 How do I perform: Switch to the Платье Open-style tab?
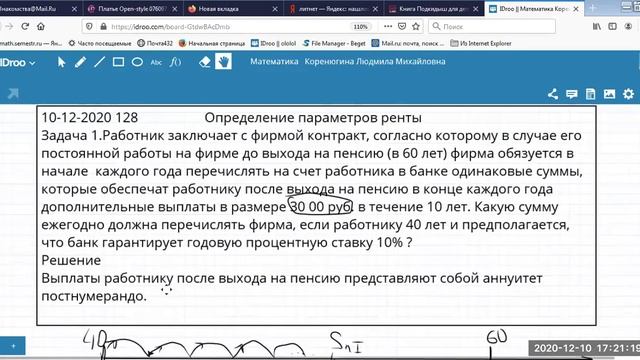tap(132, 9)
